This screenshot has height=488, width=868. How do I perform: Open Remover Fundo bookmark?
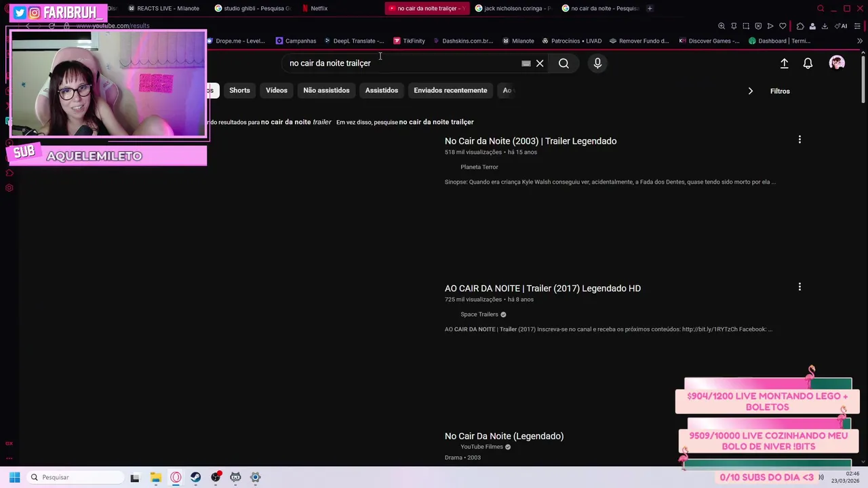[x=639, y=41]
